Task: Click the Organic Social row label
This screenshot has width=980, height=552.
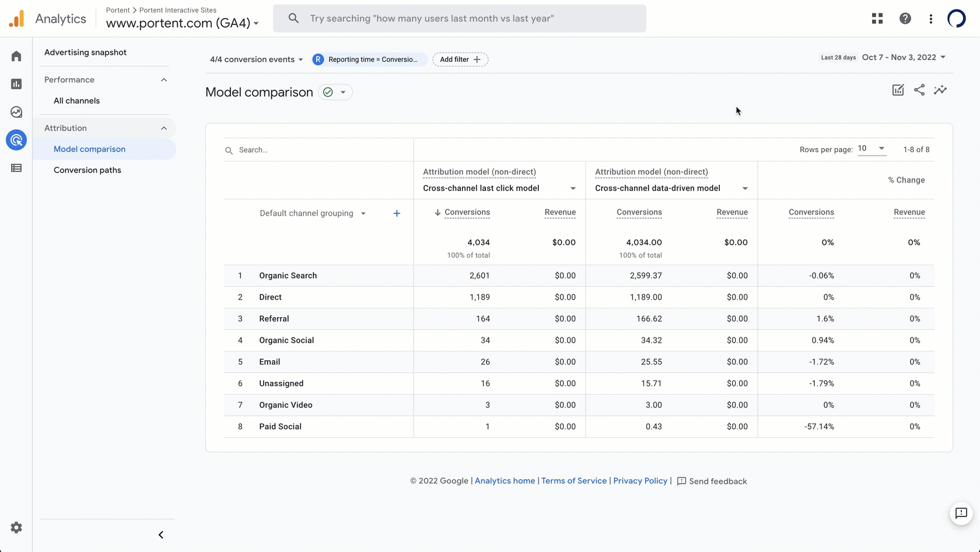Action: point(286,340)
